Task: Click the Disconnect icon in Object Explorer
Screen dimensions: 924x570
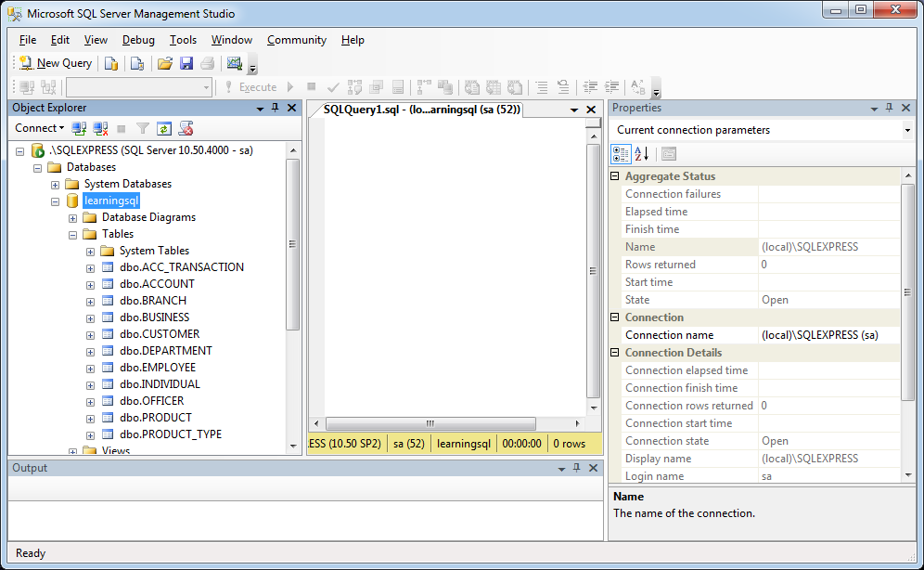Action: tap(100, 128)
